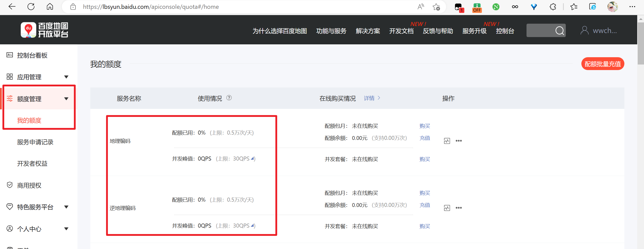This screenshot has height=249, width=644.
Task: Open the 开发文档 navigation menu
Action: tap(401, 31)
